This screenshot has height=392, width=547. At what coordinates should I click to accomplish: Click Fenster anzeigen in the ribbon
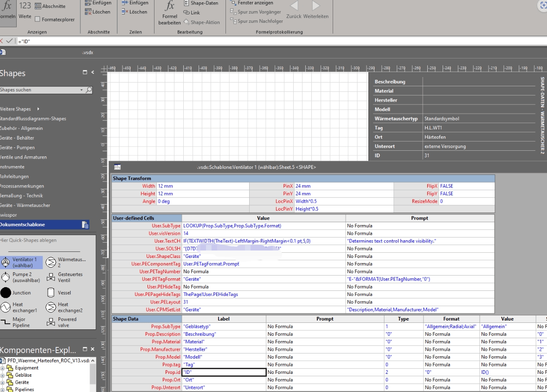coord(255,3)
